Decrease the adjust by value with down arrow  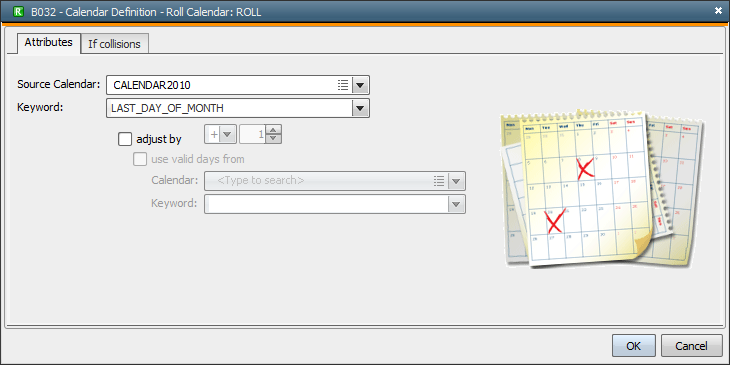pyautogui.click(x=274, y=138)
